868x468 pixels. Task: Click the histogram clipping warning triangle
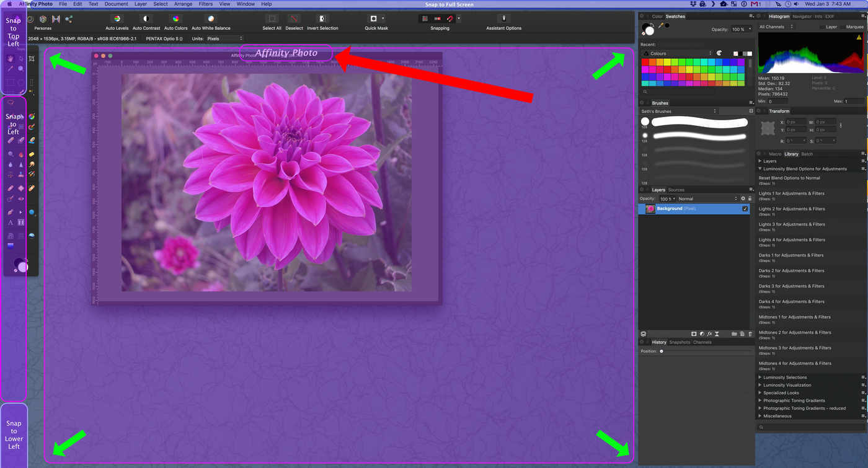click(859, 37)
